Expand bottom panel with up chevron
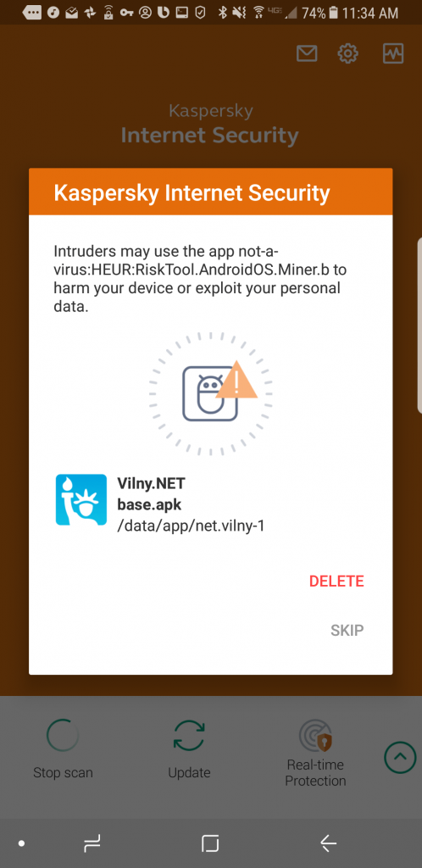 (x=401, y=757)
